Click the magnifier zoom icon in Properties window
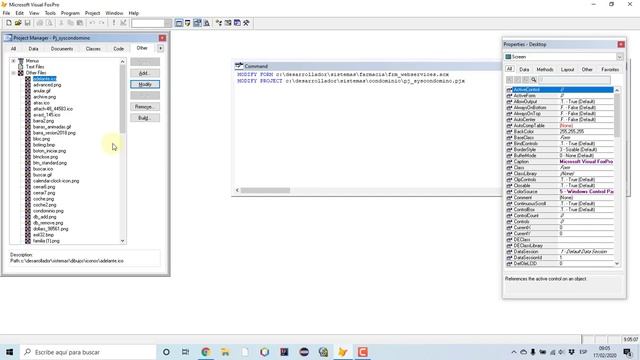The height and width of the screenshot is (360, 640). (533, 80)
